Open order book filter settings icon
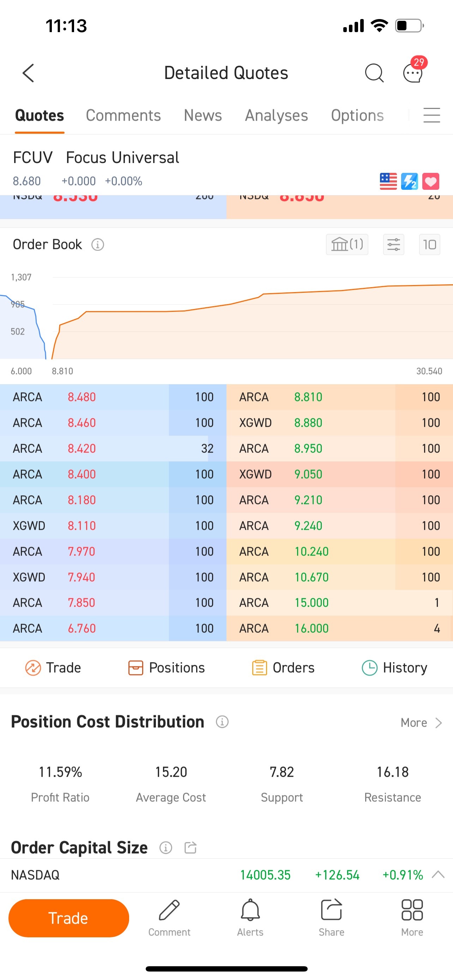Screen dimensions: 453x980 tap(394, 244)
